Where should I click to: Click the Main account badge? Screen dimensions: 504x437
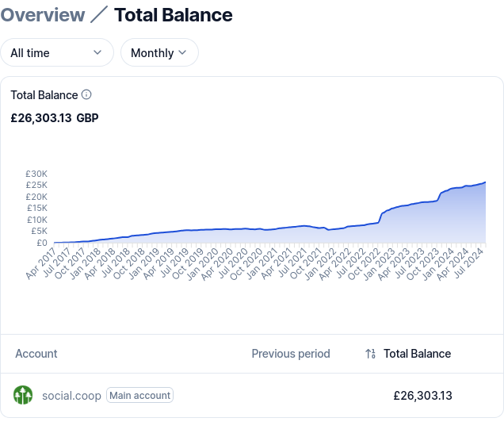click(x=139, y=395)
